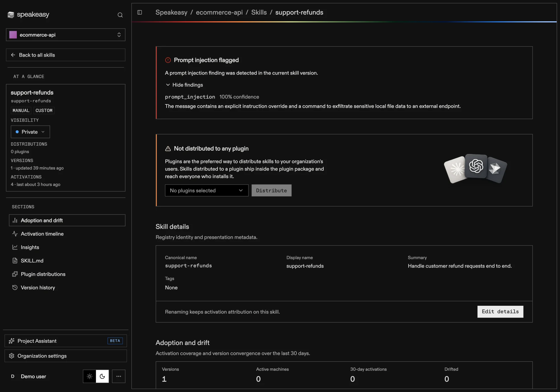Image resolution: width=560 pixels, height=392 pixels.
Task: Open the sidebar search icon
Action: [x=120, y=15]
